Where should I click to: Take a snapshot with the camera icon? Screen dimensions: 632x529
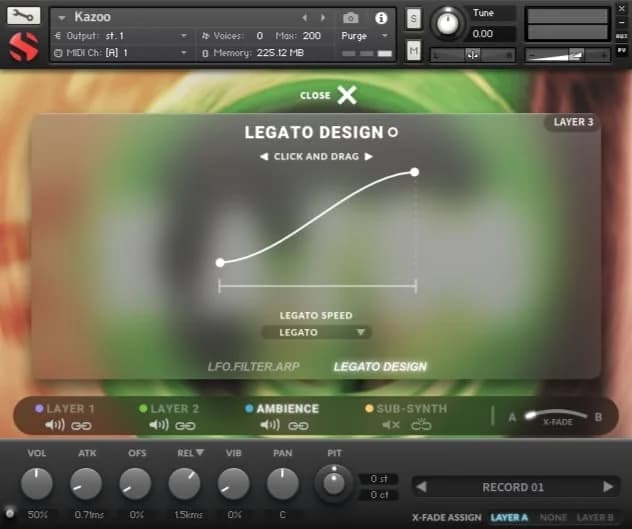click(351, 18)
